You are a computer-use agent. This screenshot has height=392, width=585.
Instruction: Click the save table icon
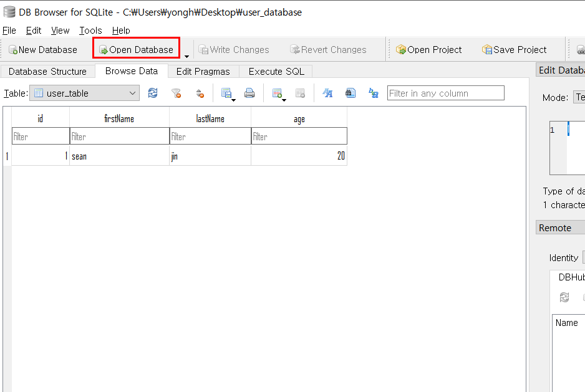coord(226,93)
